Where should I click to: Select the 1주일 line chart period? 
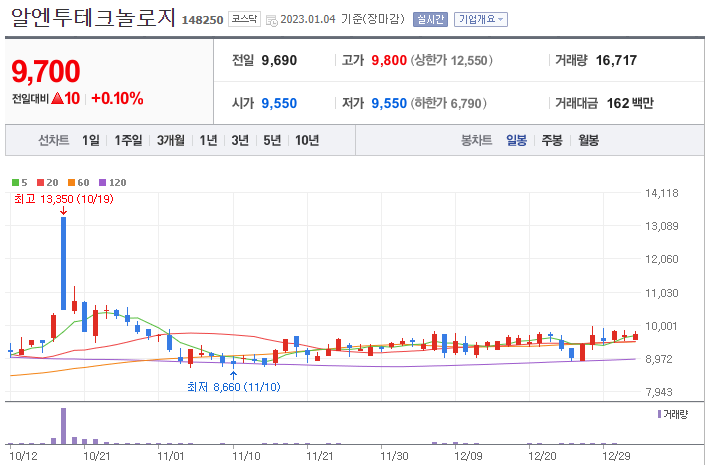[x=128, y=140]
